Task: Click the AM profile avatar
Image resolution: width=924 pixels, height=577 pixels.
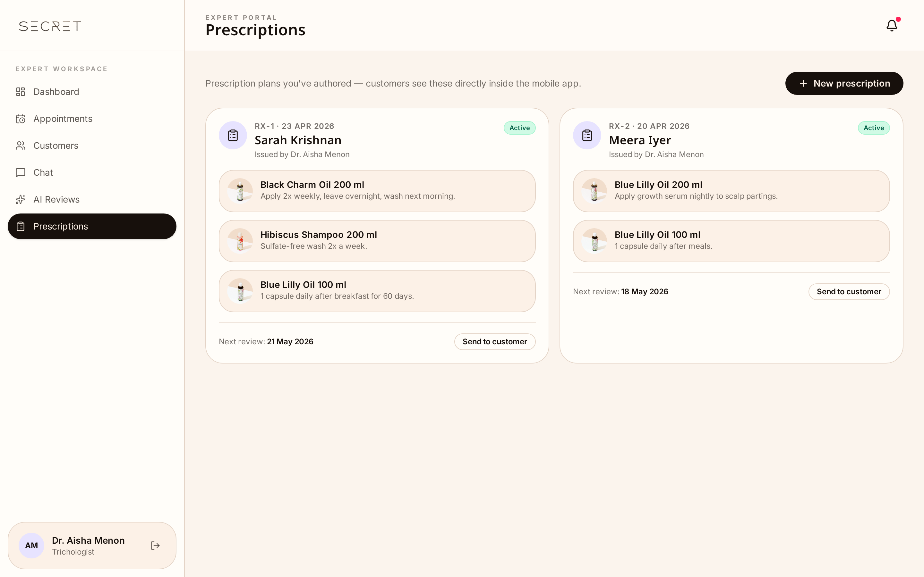Action: pyautogui.click(x=31, y=545)
